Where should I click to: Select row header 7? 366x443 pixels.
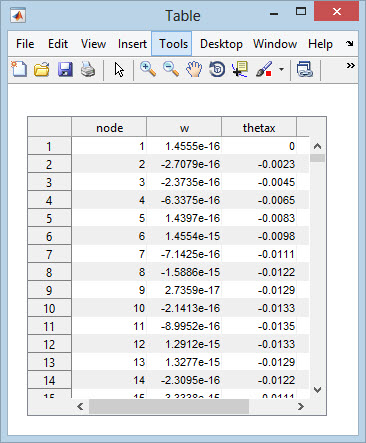point(49,254)
